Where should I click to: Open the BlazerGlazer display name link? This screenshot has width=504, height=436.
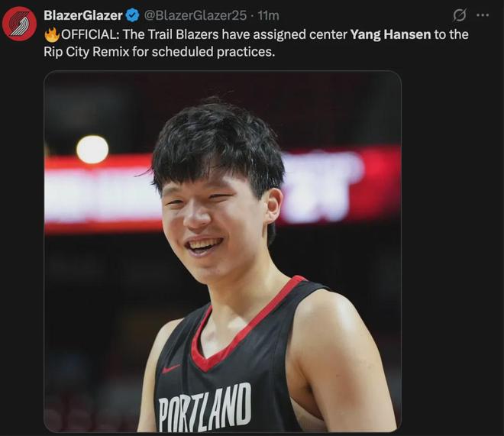[x=82, y=15]
